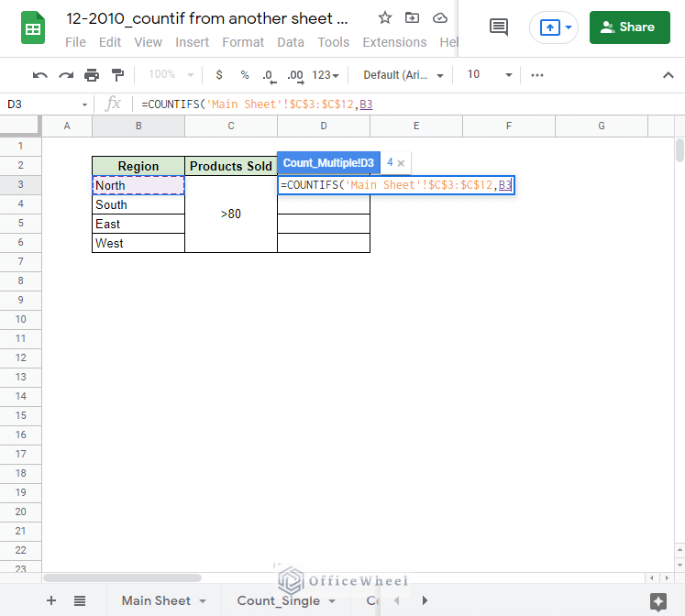Open the Data menu
The height and width of the screenshot is (616, 685).
click(291, 42)
